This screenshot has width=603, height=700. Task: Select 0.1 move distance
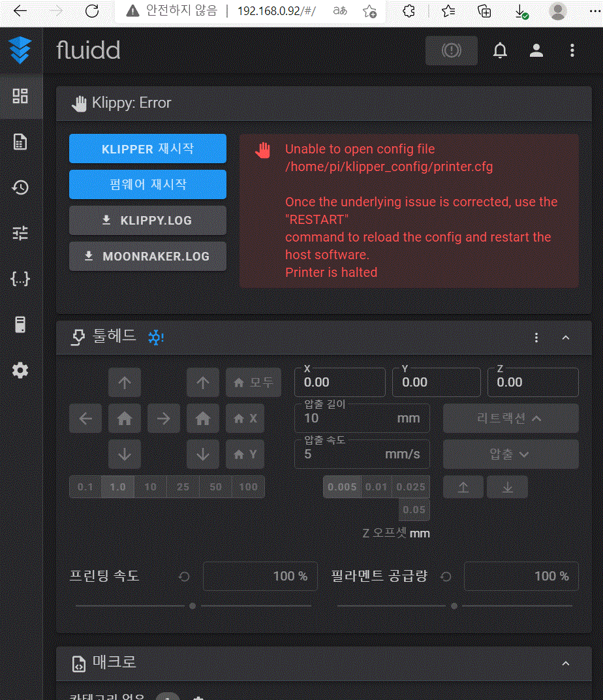[85, 487]
